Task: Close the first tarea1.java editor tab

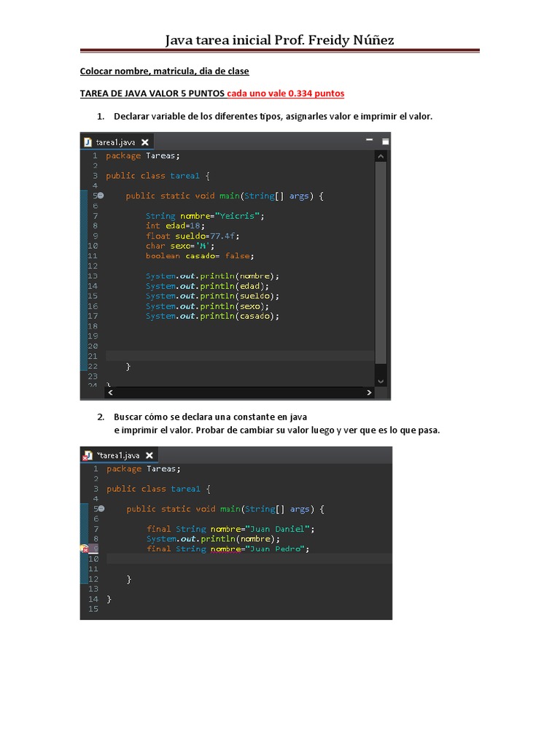Action: pos(145,142)
